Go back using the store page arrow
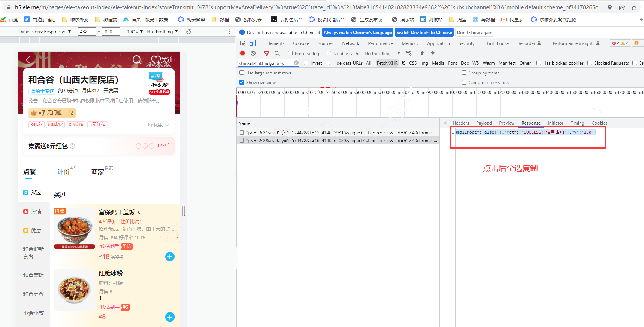 (28, 59)
